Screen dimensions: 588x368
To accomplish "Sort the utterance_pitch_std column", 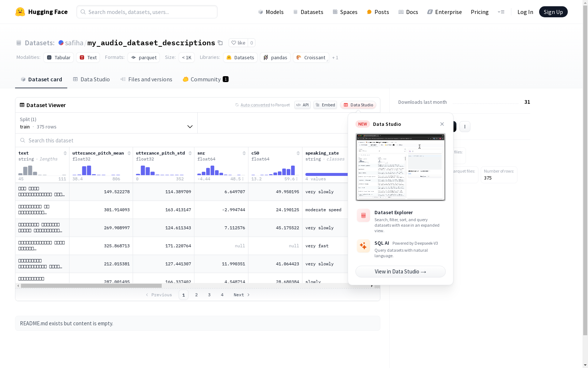I will 190,153.
